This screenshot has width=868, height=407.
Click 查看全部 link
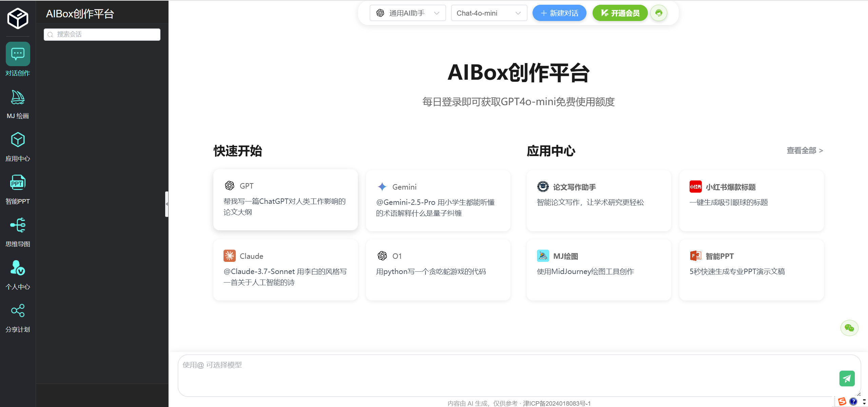805,151
